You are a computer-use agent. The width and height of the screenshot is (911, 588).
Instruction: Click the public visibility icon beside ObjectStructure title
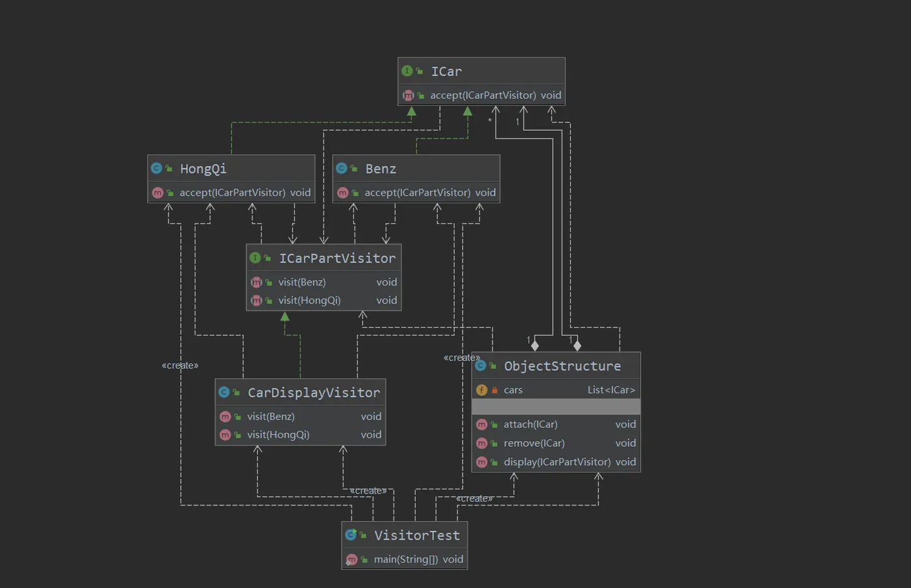(493, 366)
